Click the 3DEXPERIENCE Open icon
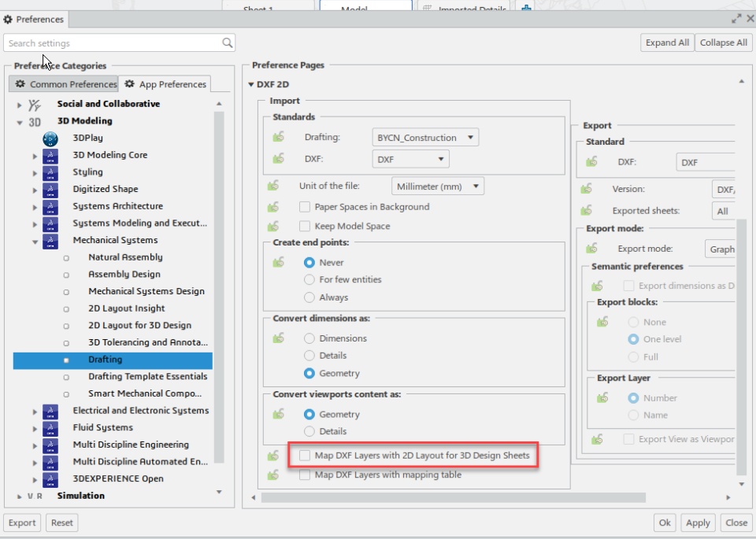756x539 pixels. pyautogui.click(x=50, y=479)
